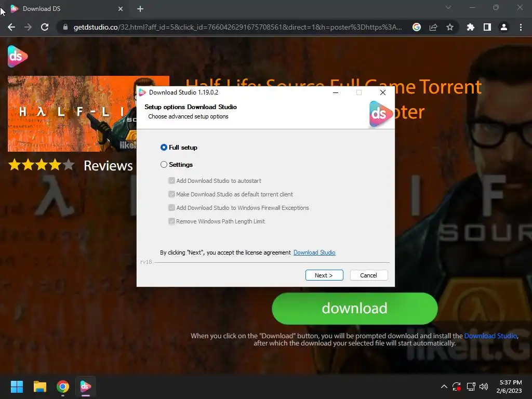Open the clock showing 5:37 PM
The width and height of the screenshot is (532, 399).
point(509,387)
